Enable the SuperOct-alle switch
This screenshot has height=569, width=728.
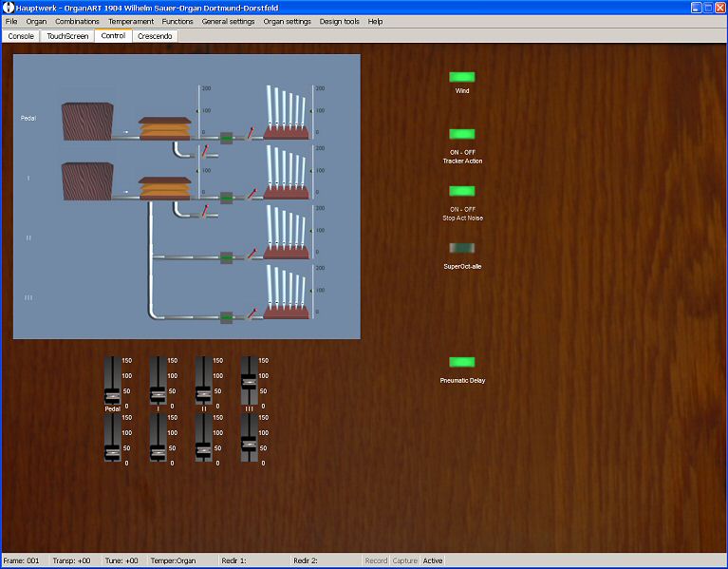(462, 248)
